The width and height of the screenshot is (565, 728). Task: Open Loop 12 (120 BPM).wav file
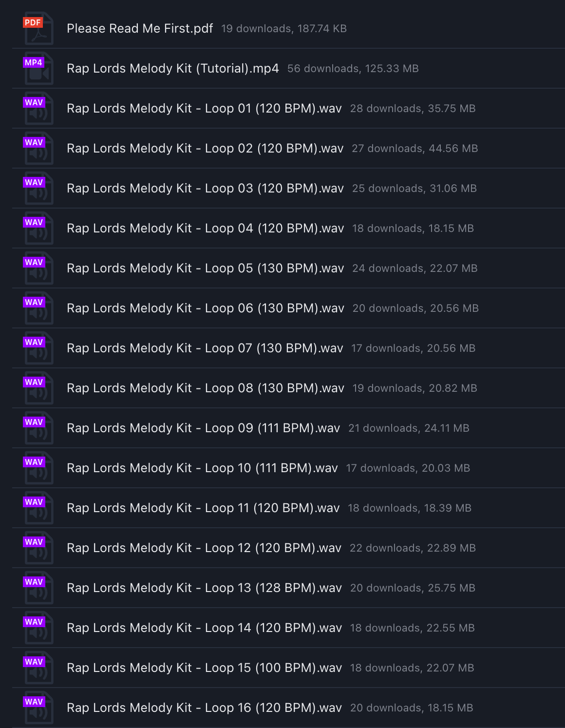click(x=204, y=548)
